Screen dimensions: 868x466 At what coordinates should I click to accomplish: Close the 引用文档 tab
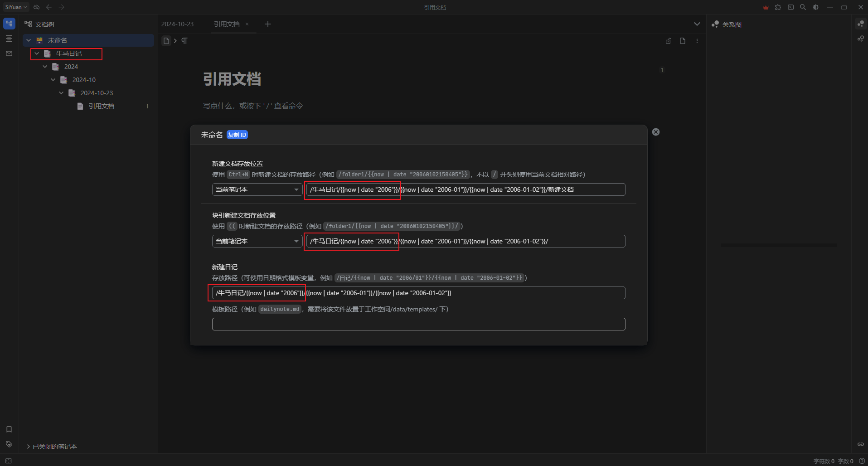click(247, 24)
